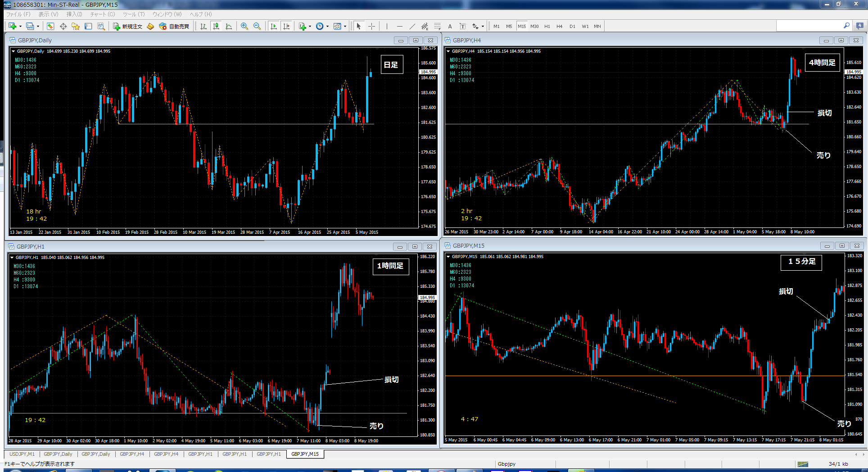Pick the text tool marked A

450,26
